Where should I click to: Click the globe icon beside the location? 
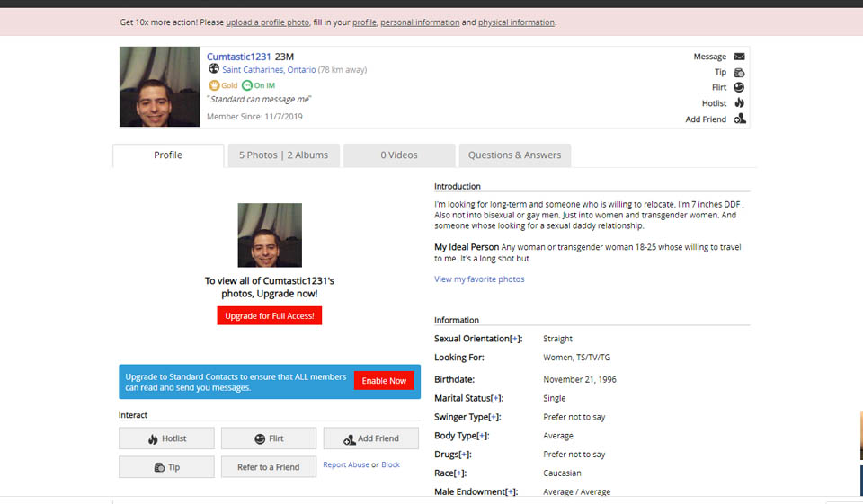tap(214, 69)
